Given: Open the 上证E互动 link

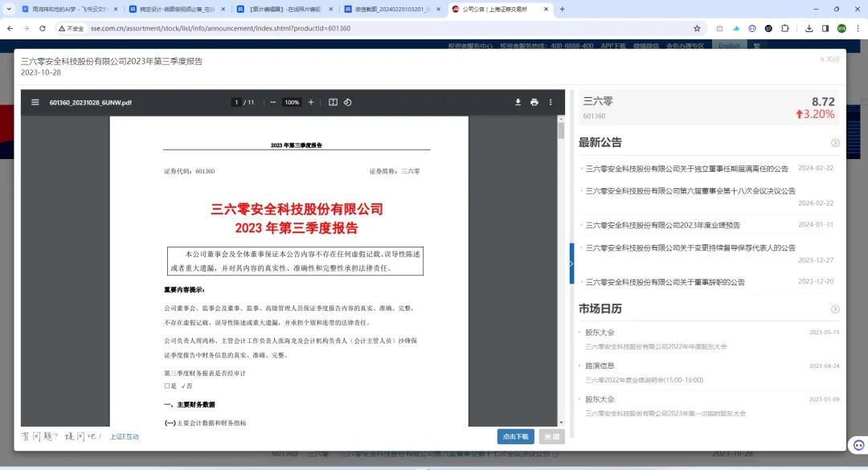Looking at the screenshot, I should (x=125, y=437).
